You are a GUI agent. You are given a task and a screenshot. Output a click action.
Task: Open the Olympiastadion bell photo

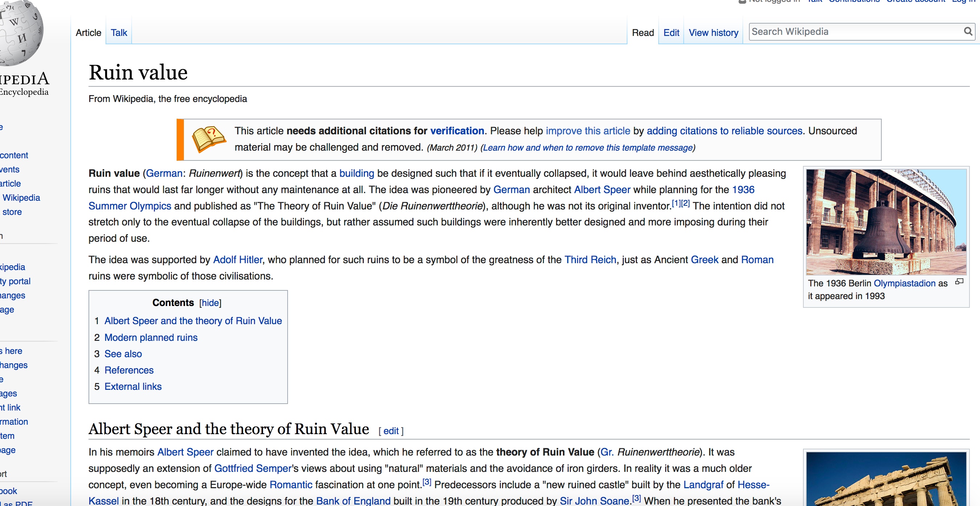(x=886, y=222)
